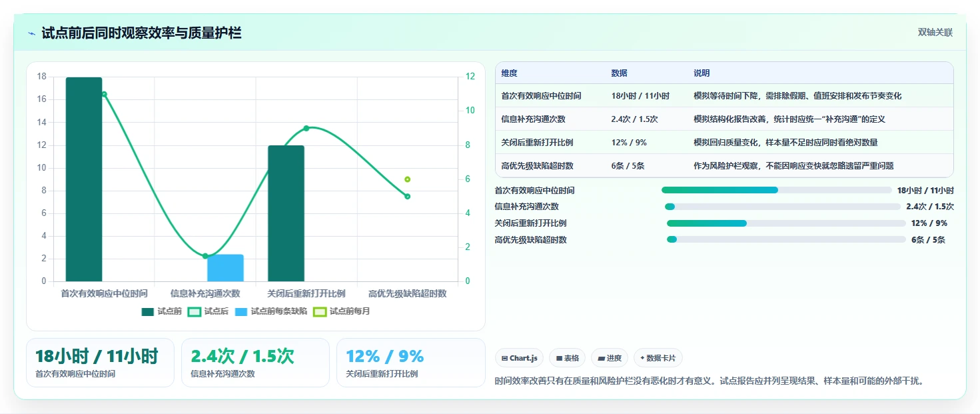Toggle the 试点前 legend series
The image size is (980, 414).
coord(161,311)
